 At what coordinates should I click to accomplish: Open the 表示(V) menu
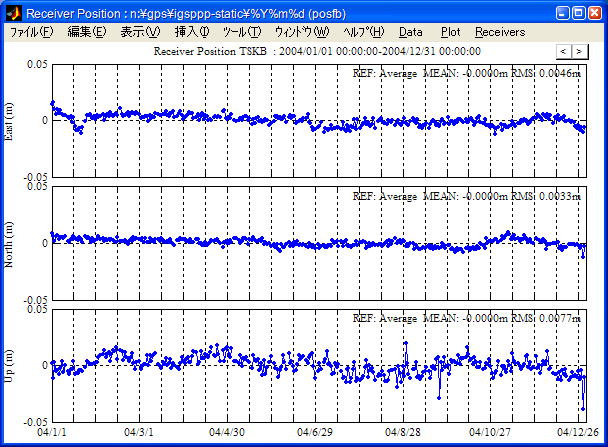[x=139, y=32]
